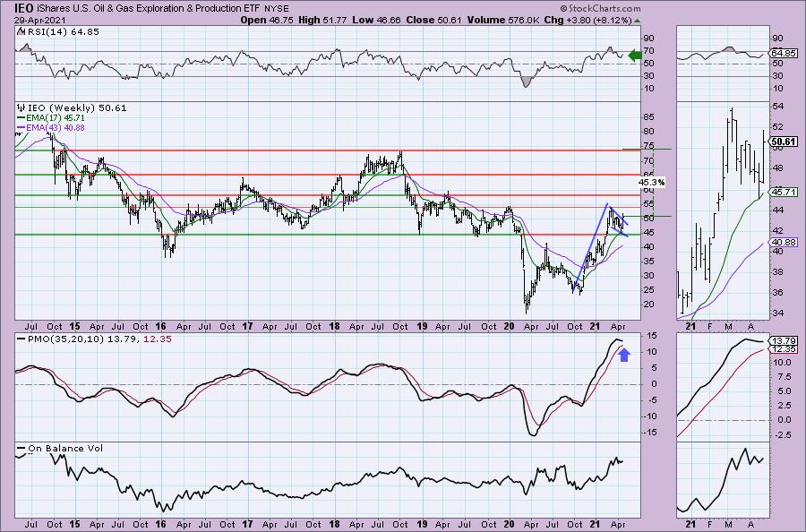
Task: Click the Open 46.75 readout
Action: [x=267, y=20]
